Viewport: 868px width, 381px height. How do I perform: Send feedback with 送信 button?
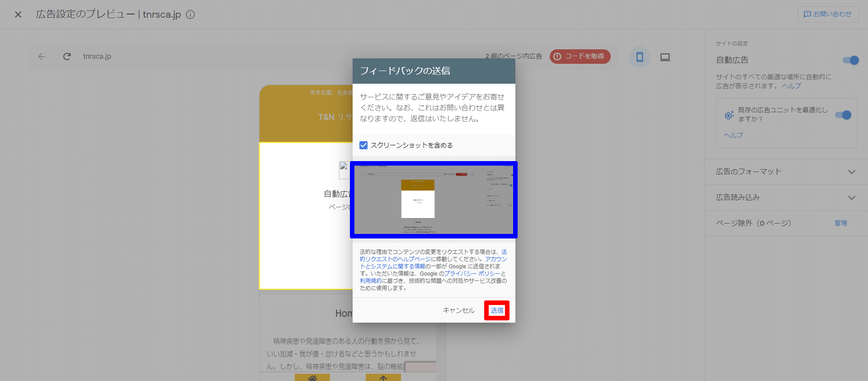497,310
